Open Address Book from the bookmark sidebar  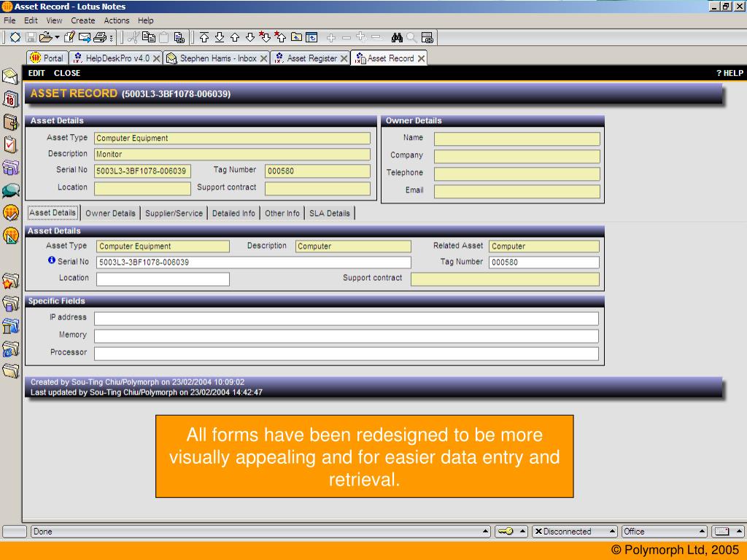pyautogui.click(x=10, y=122)
